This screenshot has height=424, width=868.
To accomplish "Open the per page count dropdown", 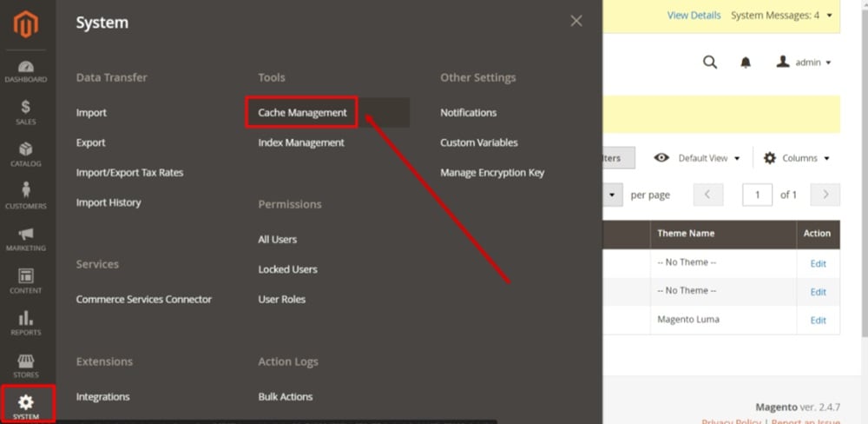I will point(612,195).
